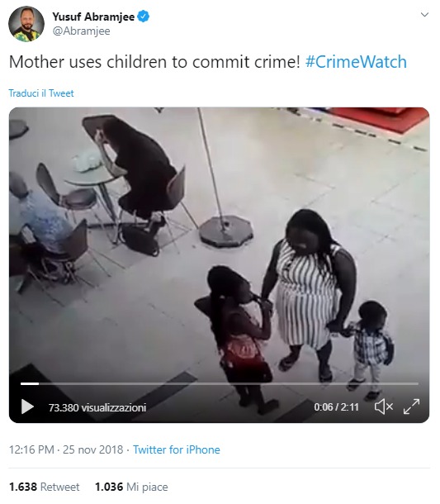440x504 pixels.
Task: Open Yusuf Abramjee's profile picture
Action: (26, 24)
